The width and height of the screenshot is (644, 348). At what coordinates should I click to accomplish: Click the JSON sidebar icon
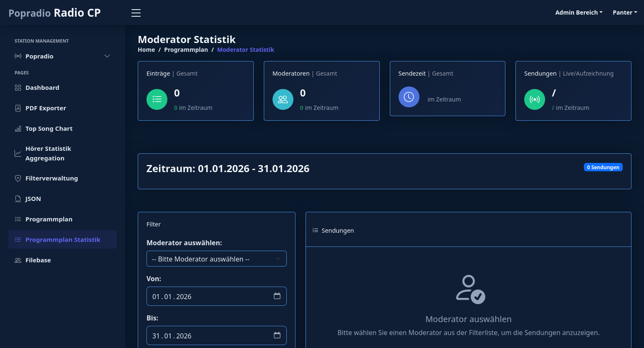click(18, 198)
